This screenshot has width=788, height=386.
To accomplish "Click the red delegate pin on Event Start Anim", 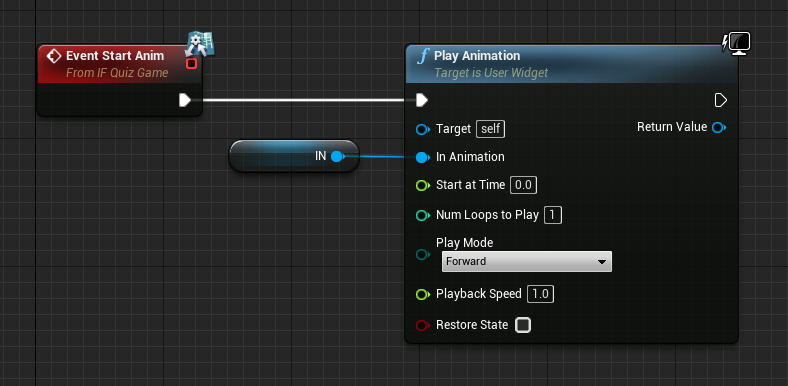I will 191,64.
